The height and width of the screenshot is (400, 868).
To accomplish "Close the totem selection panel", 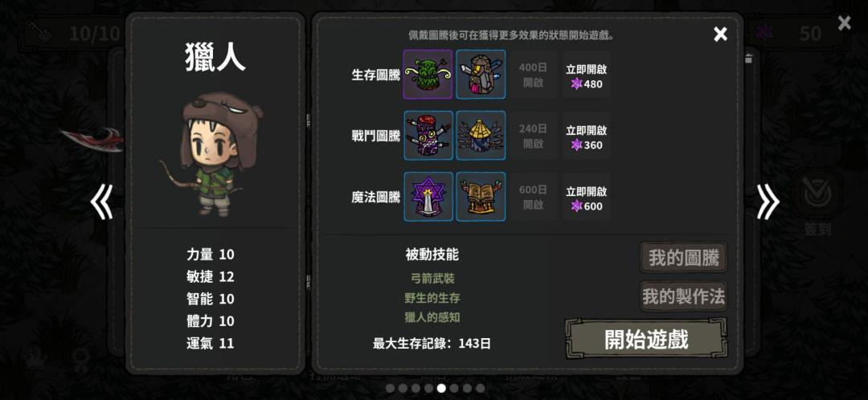I will click(x=720, y=35).
